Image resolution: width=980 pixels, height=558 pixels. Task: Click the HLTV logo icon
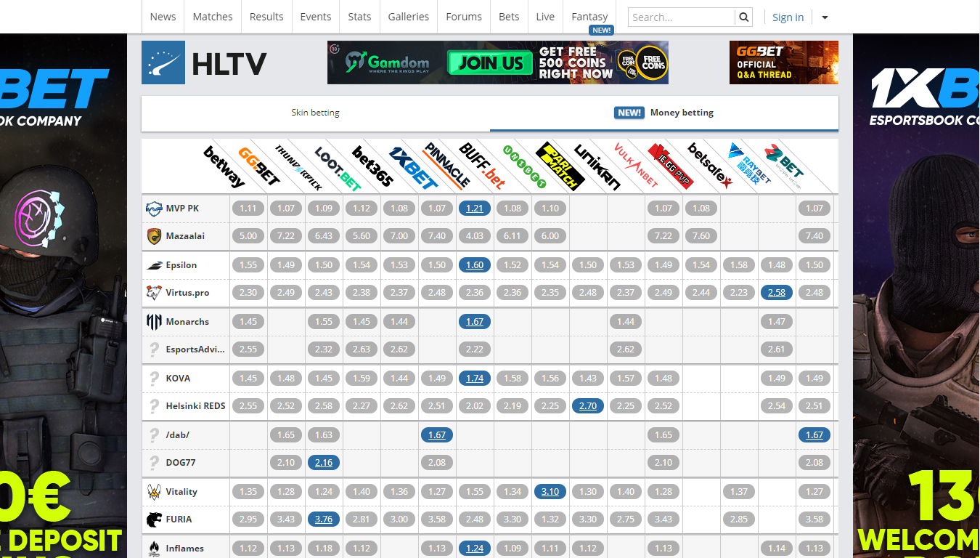click(x=163, y=63)
